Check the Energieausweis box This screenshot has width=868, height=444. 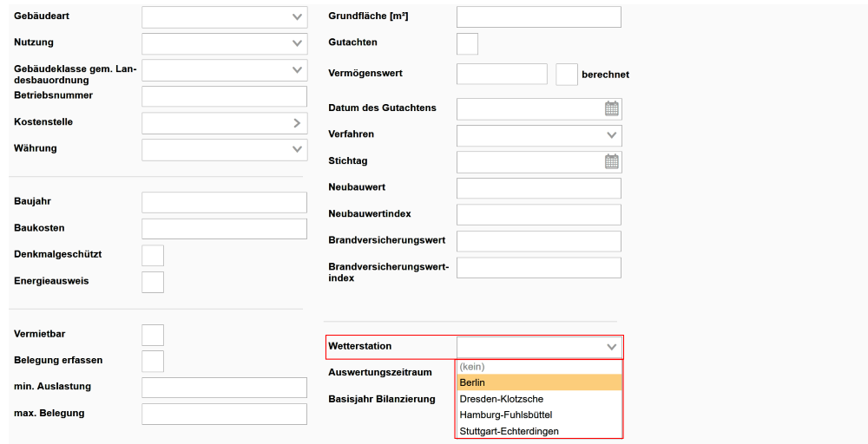click(x=153, y=282)
